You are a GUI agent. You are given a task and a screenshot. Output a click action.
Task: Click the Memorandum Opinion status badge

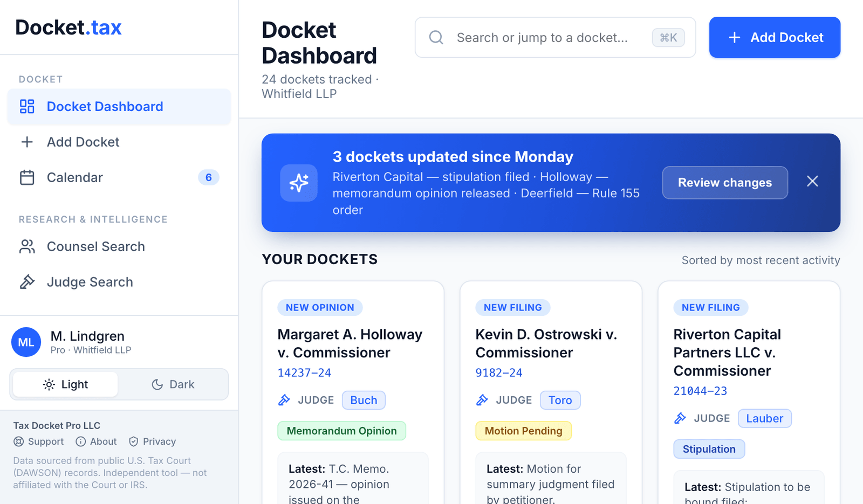[x=341, y=431]
